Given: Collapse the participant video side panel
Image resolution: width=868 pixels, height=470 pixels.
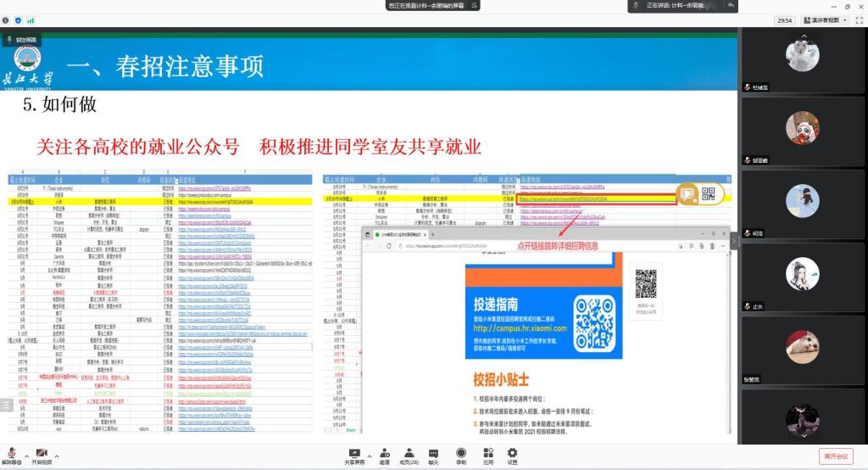Looking at the screenshot, I should [734, 241].
